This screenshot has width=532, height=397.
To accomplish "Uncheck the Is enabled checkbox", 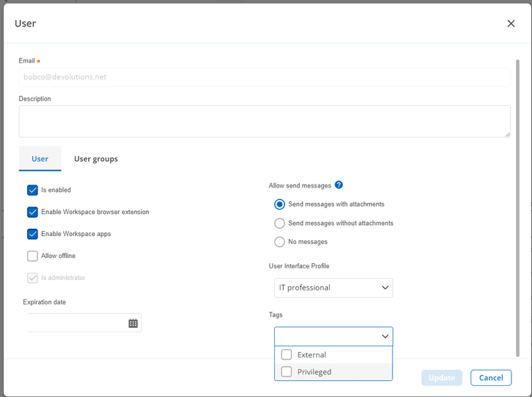I will point(32,190).
